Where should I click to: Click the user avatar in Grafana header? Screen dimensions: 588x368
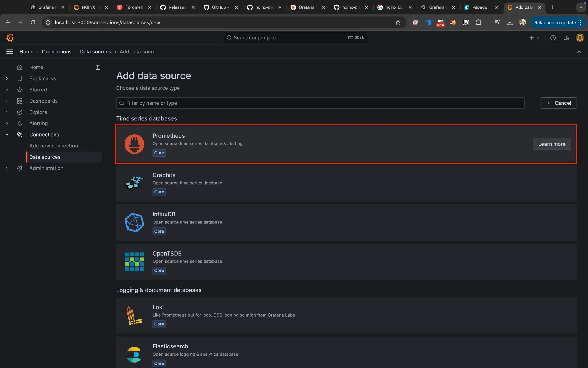tap(580, 38)
